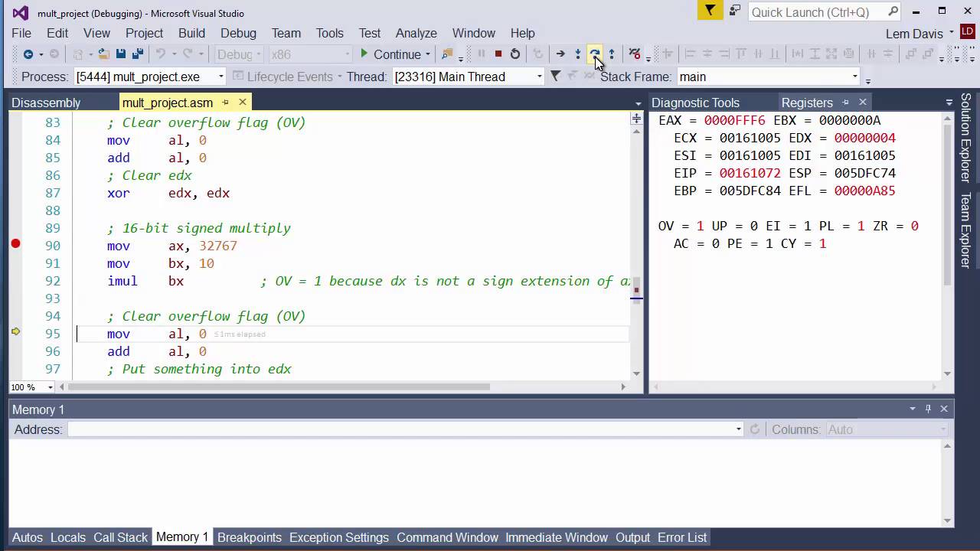Switch to the Call Stack tab
Viewport: 980px width, 551px height.
(120, 537)
